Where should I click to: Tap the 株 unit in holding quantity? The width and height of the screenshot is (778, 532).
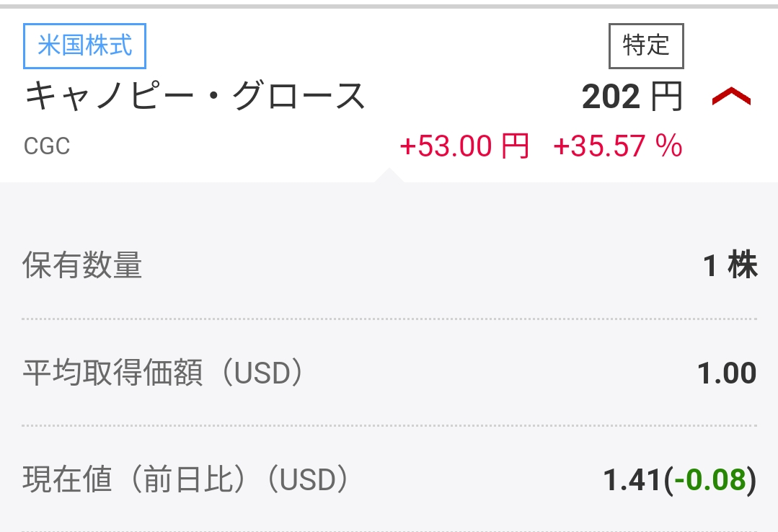point(743,266)
